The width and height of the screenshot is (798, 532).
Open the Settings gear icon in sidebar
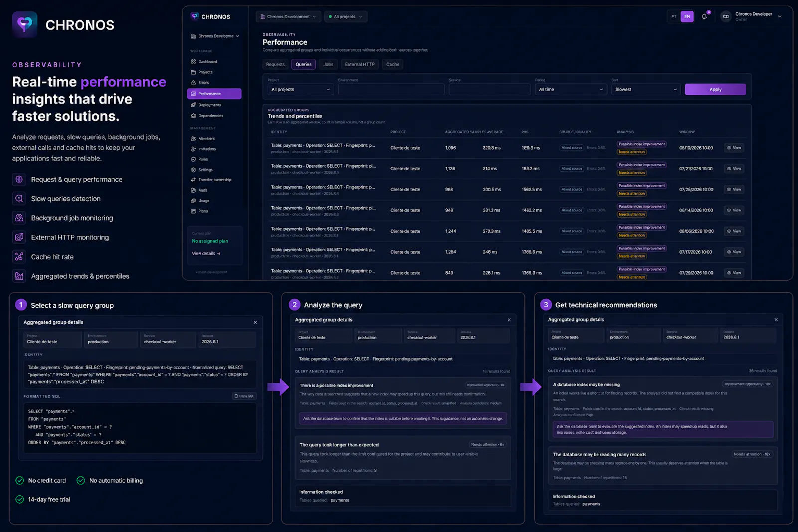pyautogui.click(x=193, y=170)
